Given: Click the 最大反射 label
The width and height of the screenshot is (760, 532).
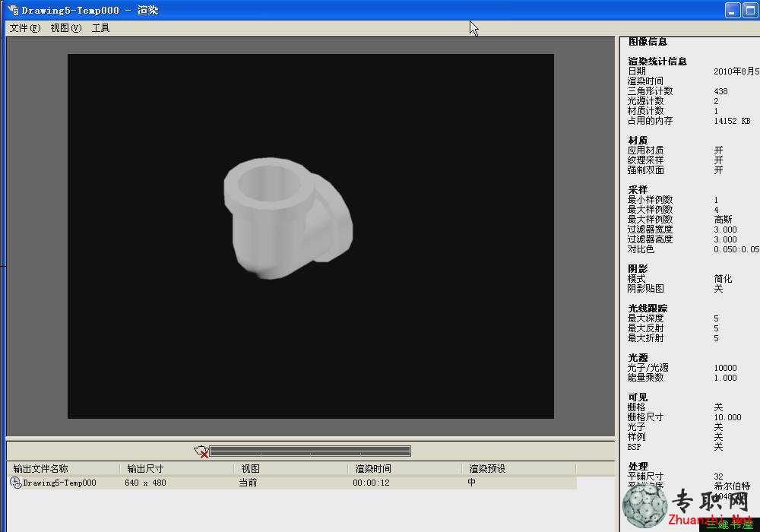Looking at the screenshot, I should (x=645, y=328).
